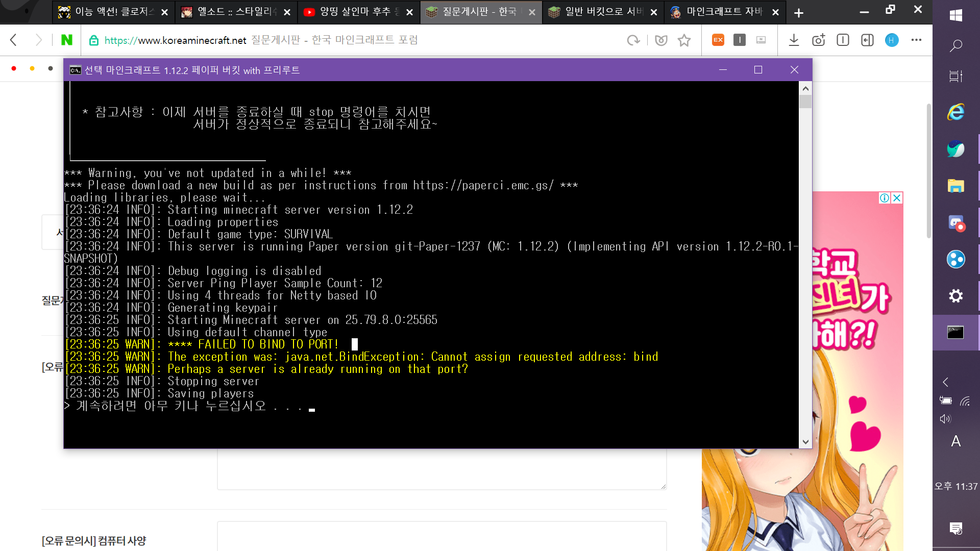Viewport: 980px width, 551px height.
Task: Go forward with browser forward arrow
Action: point(38,40)
